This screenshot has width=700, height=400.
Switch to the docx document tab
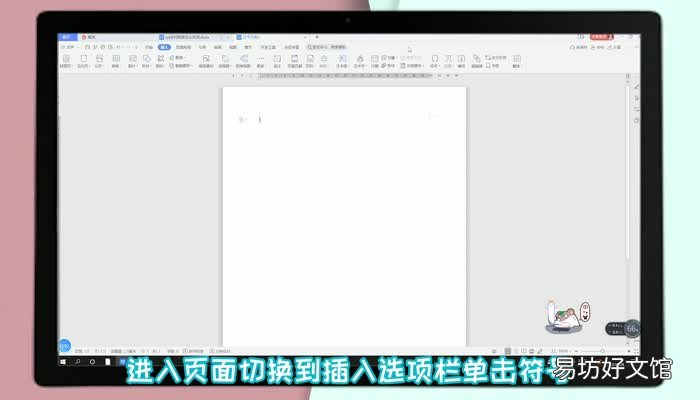click(188, 37)
